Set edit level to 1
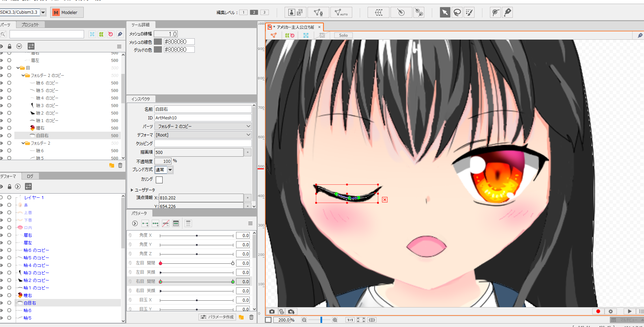This screenshot has height=327, width=644. (243, 12)
